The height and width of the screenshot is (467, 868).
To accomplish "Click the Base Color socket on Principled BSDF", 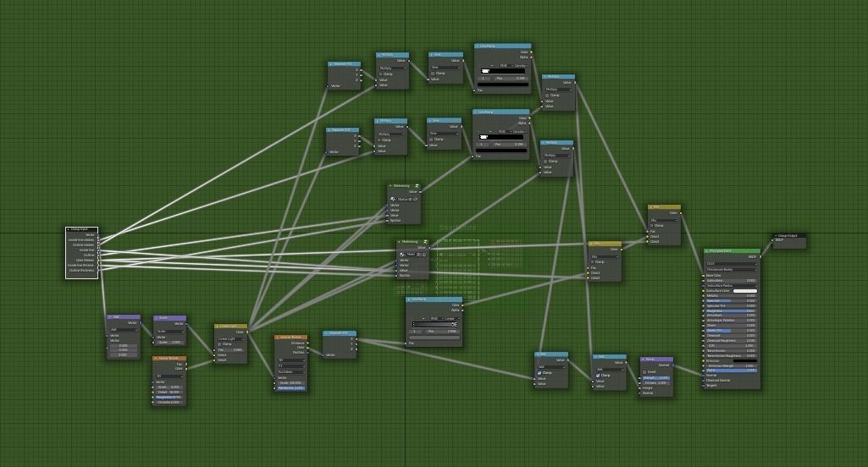I will [x=703, y=275].
